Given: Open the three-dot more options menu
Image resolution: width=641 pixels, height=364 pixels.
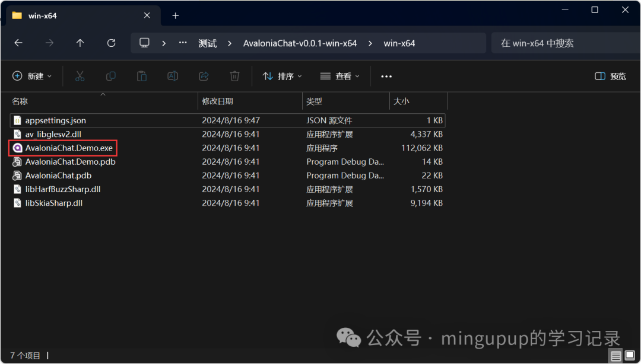Looking at the screenshot, I should coord(386,76).
